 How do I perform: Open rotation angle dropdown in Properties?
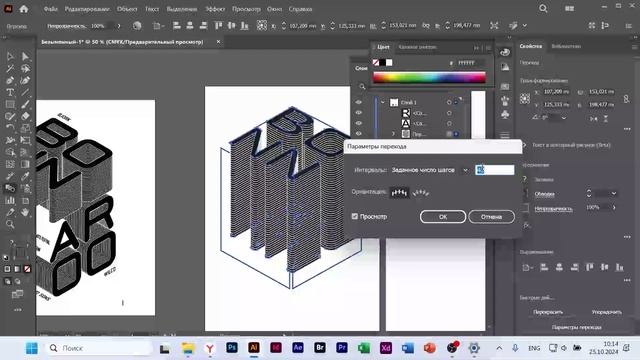[x=564, y=118]
